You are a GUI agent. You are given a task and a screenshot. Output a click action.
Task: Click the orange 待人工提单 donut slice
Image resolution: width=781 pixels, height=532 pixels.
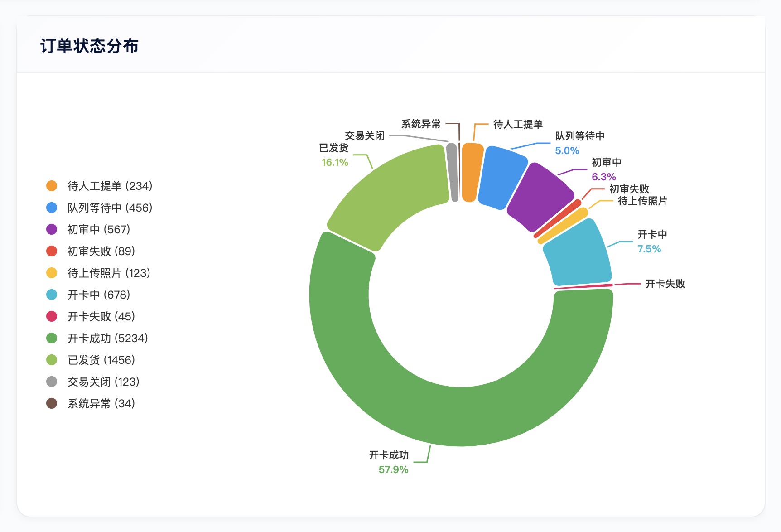click(x=471, y=172)
